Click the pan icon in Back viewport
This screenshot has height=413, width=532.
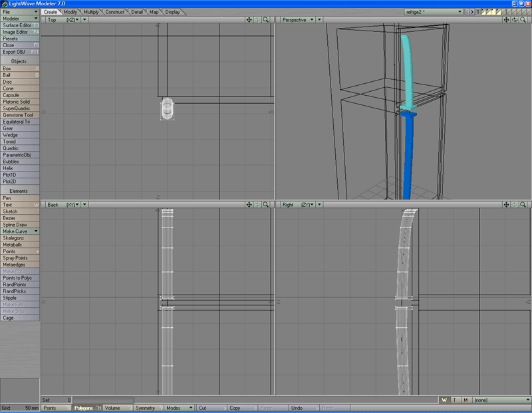tap(249, 205)
